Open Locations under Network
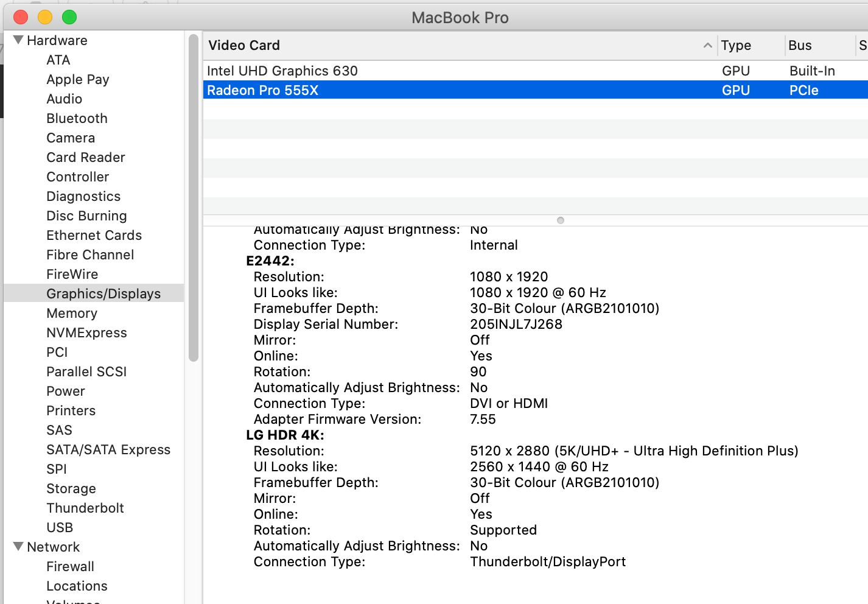The image size is (868, 604). coord(77,586)
